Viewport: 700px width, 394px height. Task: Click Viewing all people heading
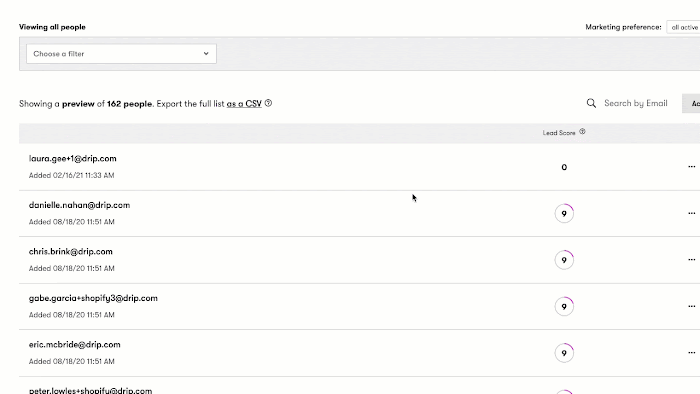tap(52, 27)
